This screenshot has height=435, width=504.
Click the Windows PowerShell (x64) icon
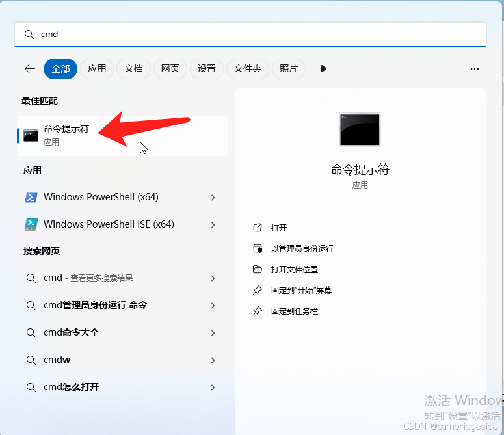[31, 197]
